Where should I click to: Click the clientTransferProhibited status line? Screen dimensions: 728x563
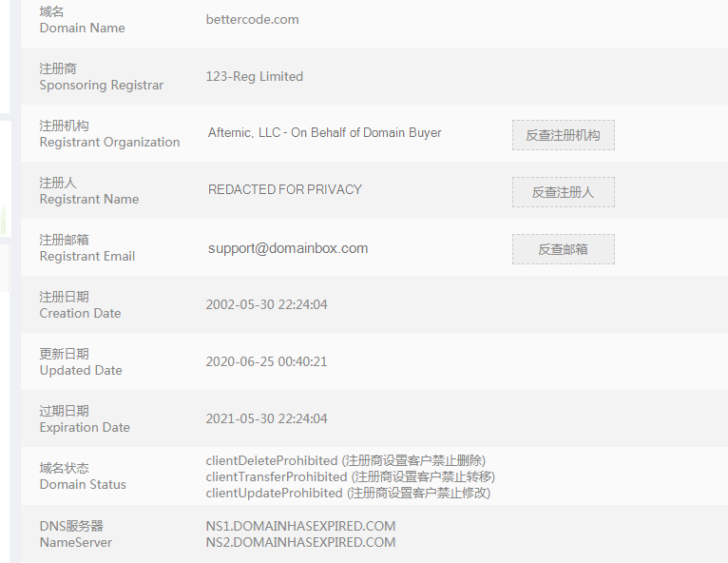coord(350,476)
